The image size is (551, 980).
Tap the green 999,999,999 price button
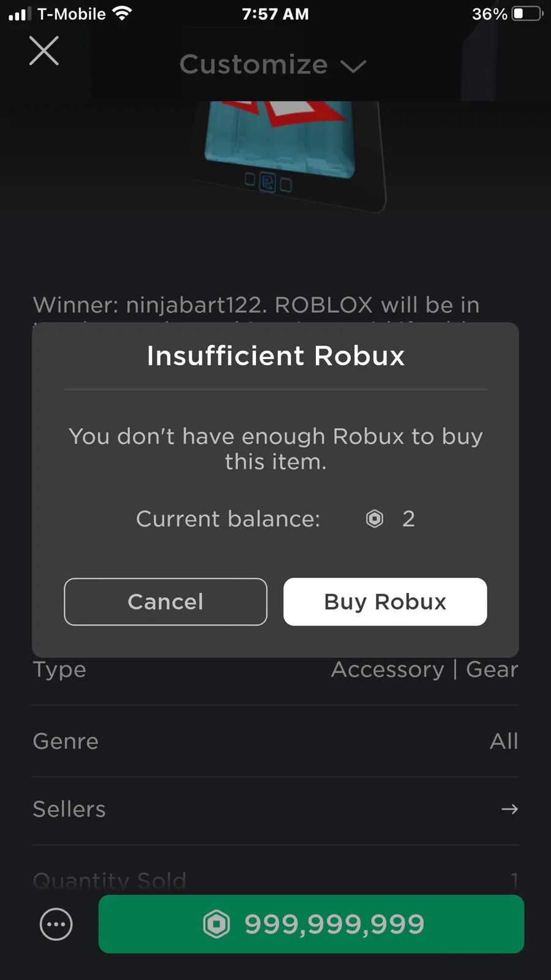[x=311, y=924]
